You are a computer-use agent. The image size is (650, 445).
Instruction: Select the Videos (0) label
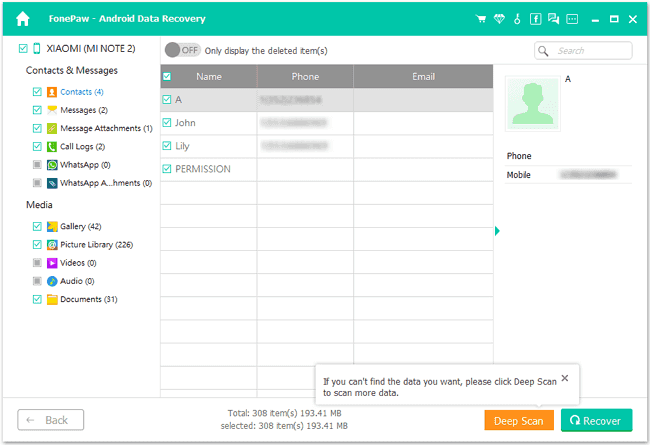coord(78,263)
